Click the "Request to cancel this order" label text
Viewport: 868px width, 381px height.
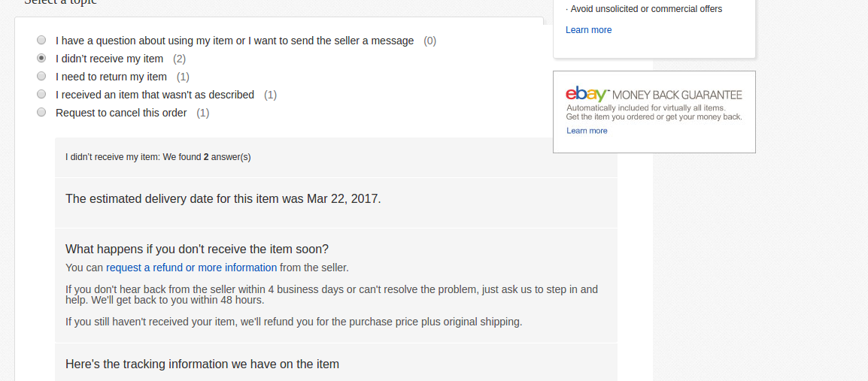click(x=121, y=113)
